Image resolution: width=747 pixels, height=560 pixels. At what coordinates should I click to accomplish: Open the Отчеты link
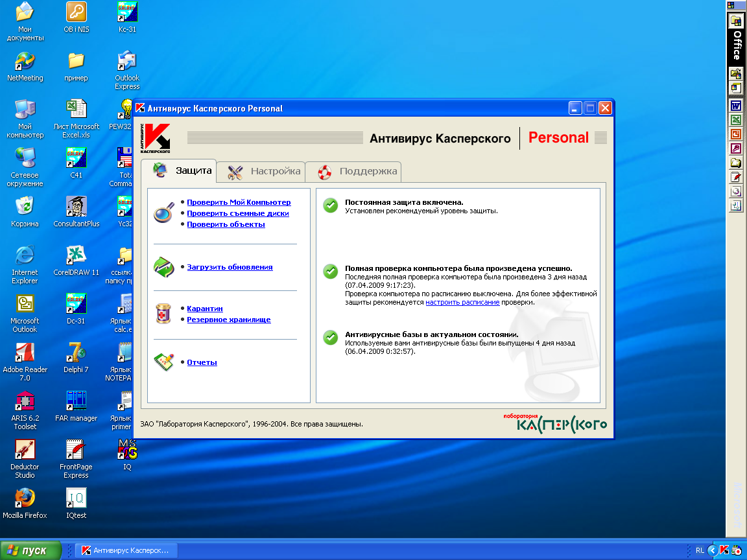pos(202,362)
